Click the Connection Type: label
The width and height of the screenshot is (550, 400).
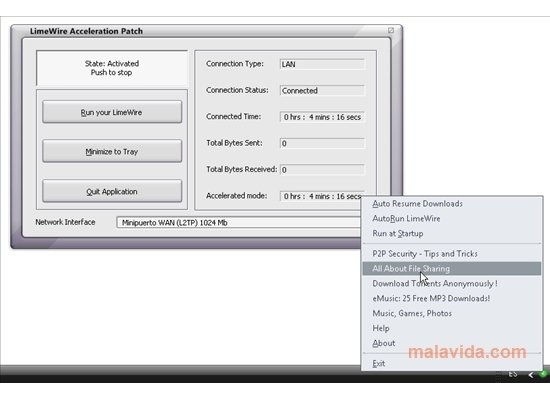pyautogui.click(x=235, y=64)
